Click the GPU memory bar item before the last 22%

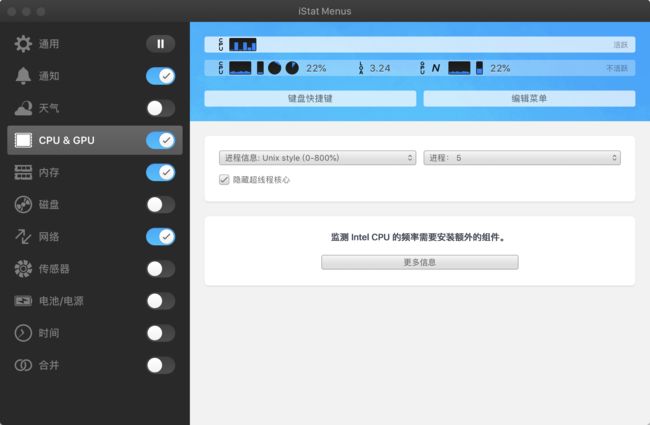pos(479,68)
